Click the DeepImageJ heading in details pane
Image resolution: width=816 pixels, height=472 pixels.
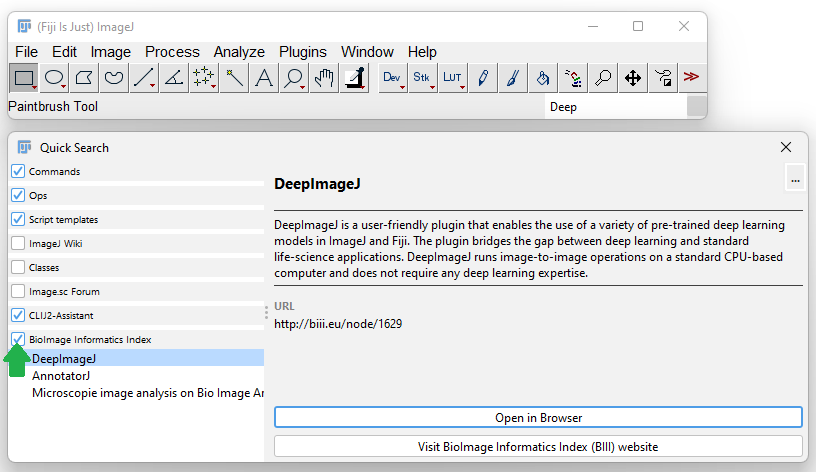tap(317, 184)
